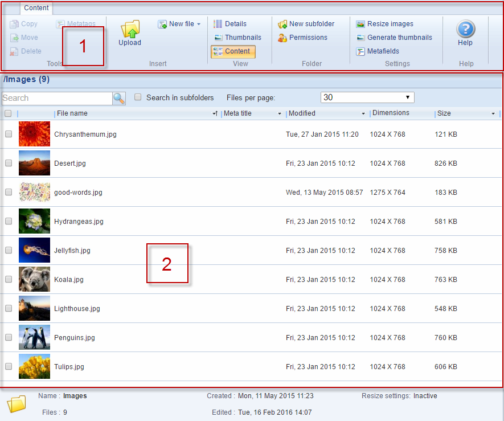504x421 pixels.
Task: Select the Details view icon
Action: coord(218,24)
